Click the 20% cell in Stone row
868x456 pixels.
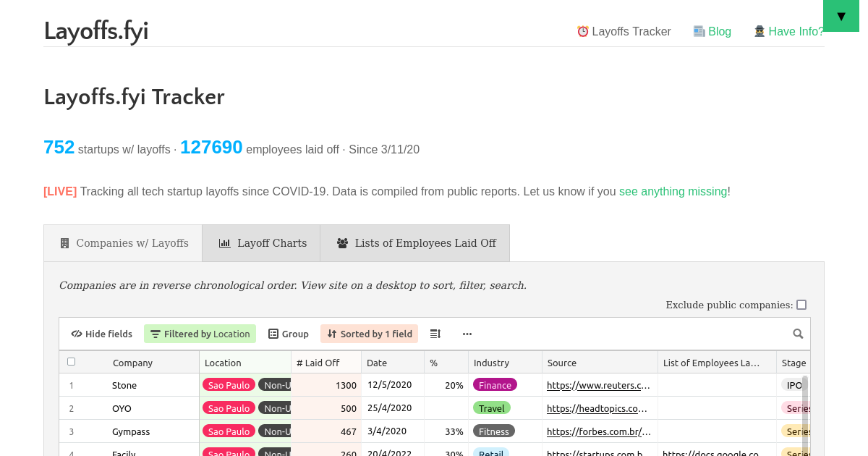coord(446,385)
